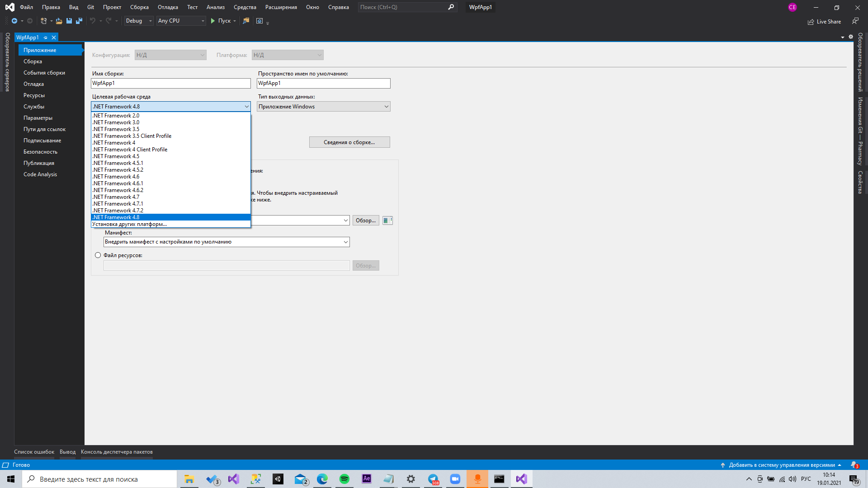Click the green Пуск start icon

tap(213, 21)
